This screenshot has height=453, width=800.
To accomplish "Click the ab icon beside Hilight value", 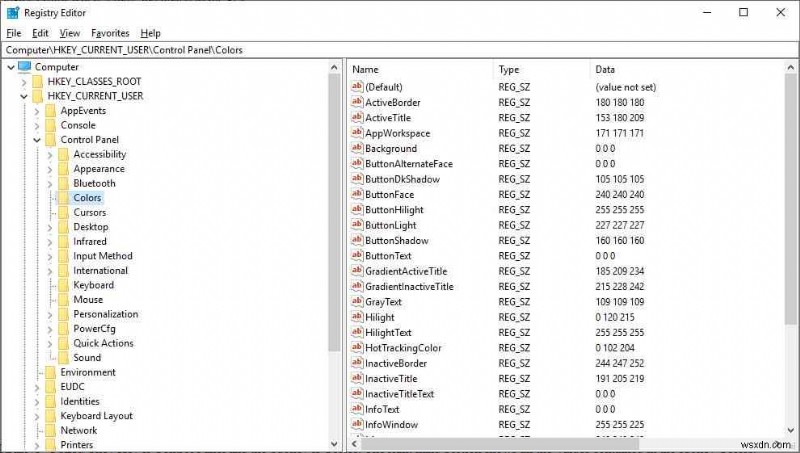I will (357, 316).
